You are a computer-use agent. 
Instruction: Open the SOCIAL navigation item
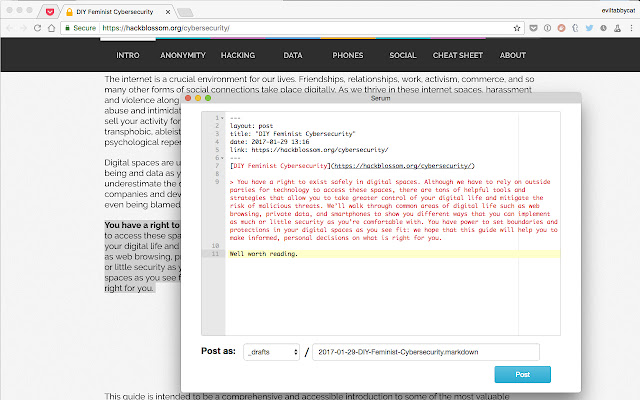click(x=403, y=55)
